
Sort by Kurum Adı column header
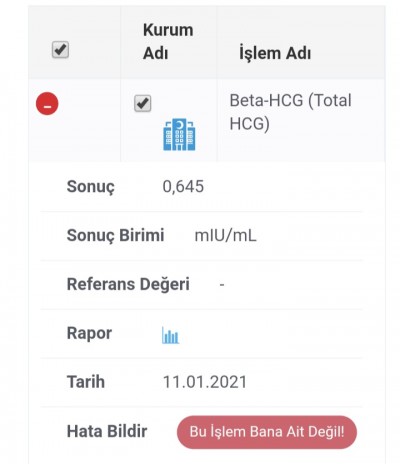pos(168,42)
